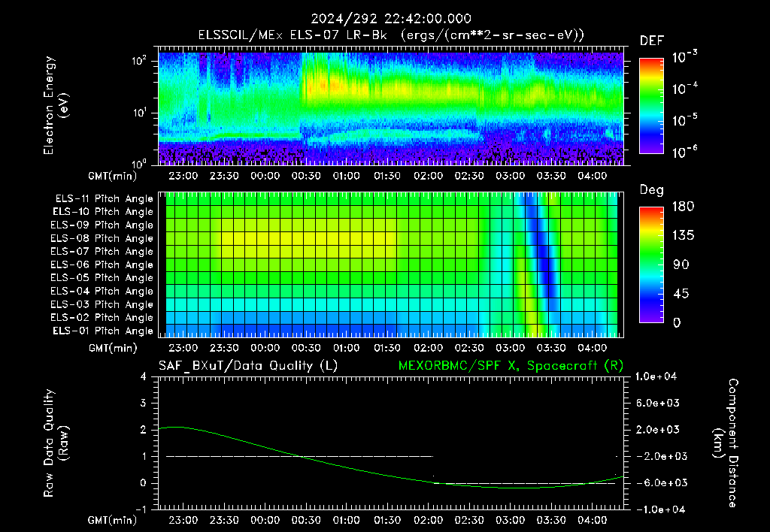The width and height of the screenshot is (770, 532).
Task: Click the Raw Data Quality (Raw) axis label
Action: point(56,443)
